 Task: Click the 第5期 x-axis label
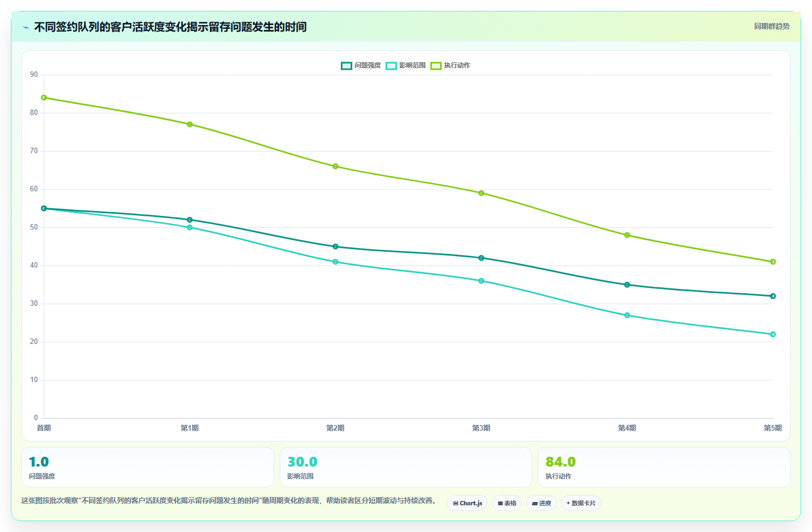pos(773,428)
